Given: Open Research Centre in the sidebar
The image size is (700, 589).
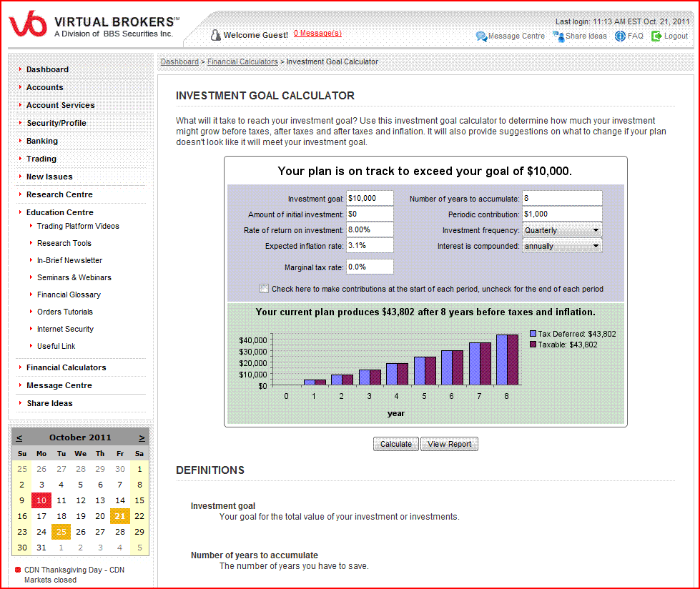Looking at the screenshot, I should (x=59, y=194).
